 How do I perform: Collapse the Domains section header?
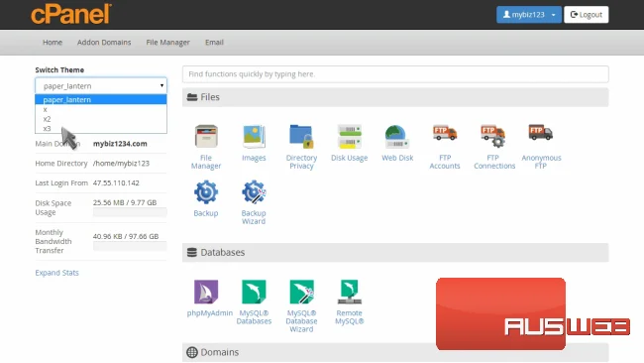[x=395, y=352]
